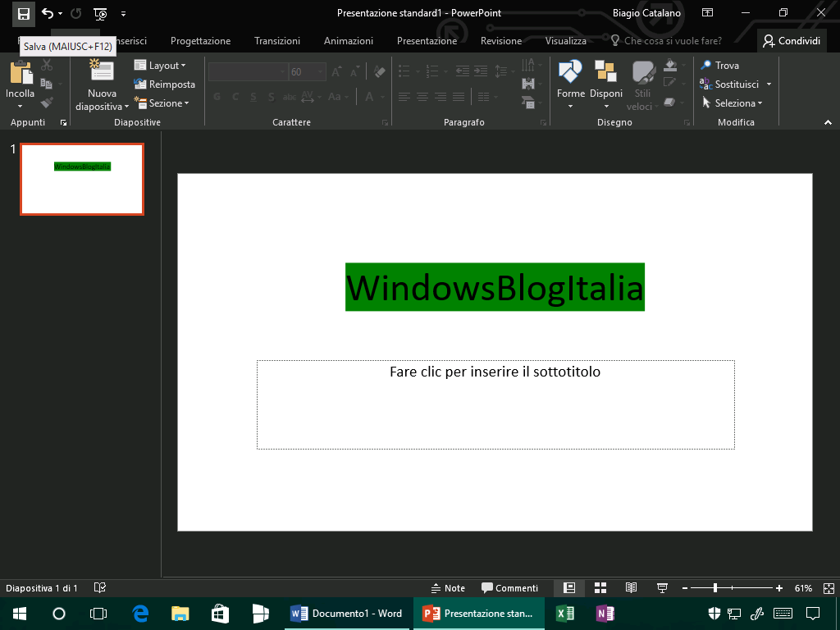This screenshot has height=630, width=840.
Task: Apply a bulleted list
Action: [x=404, y=71]
